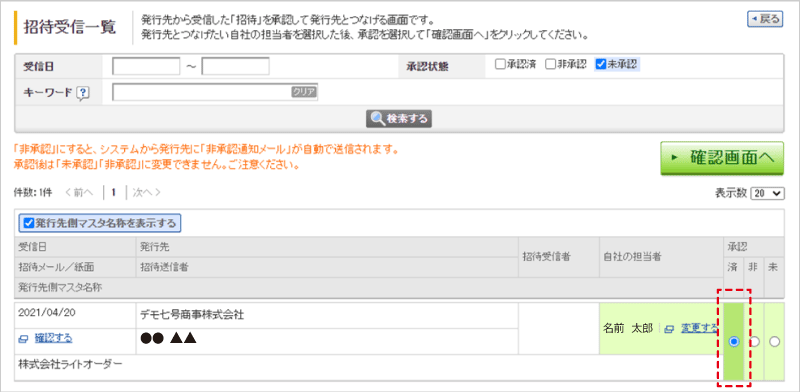The width and height of the screenshot is (800, 392).
Task: Open the 表示数 dropdown
Action: [x=767, y=193]
